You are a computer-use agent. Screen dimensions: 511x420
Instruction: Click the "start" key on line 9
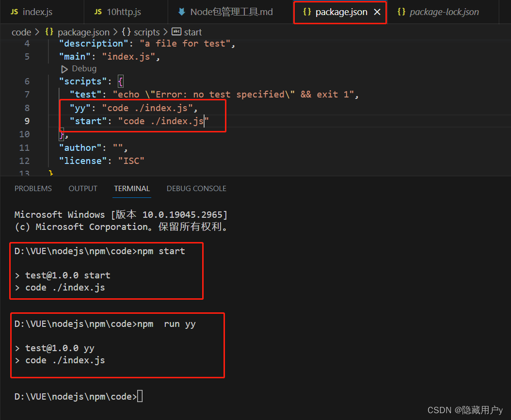click(x=88, y=121)
